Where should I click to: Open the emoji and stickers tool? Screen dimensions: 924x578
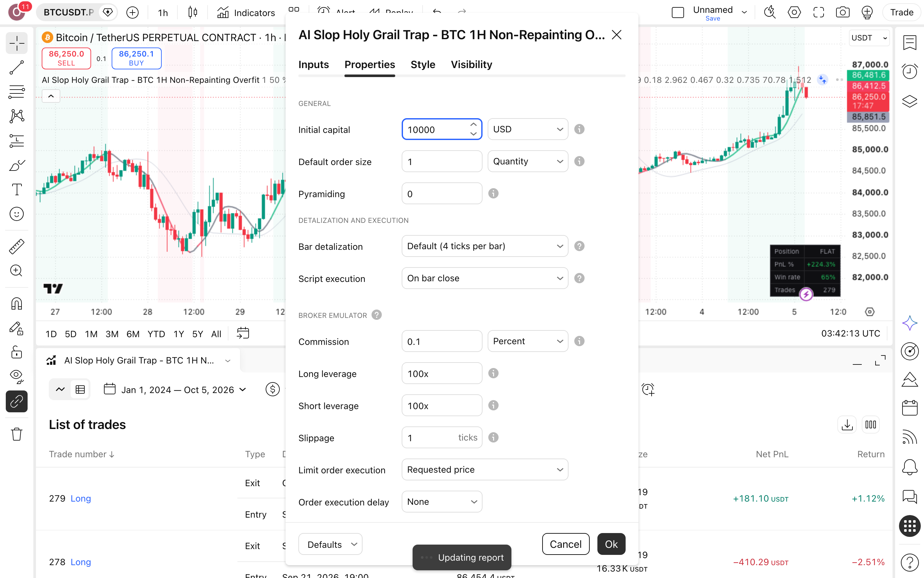pos(16,214)
